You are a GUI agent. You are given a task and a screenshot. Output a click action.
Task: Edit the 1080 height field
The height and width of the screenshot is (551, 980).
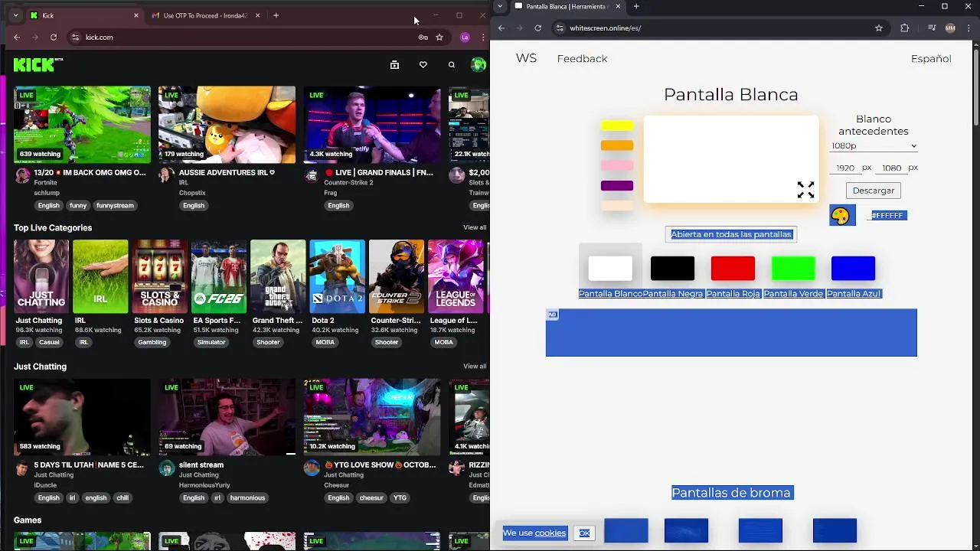coord(891,168)
